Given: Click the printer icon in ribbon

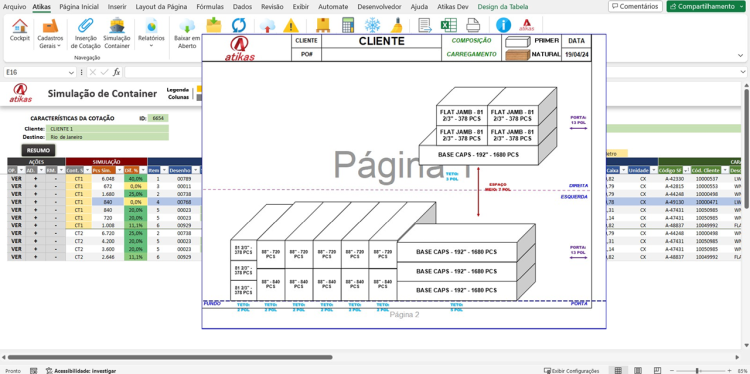Looking at the screenshot, I should tap(473, 26).
